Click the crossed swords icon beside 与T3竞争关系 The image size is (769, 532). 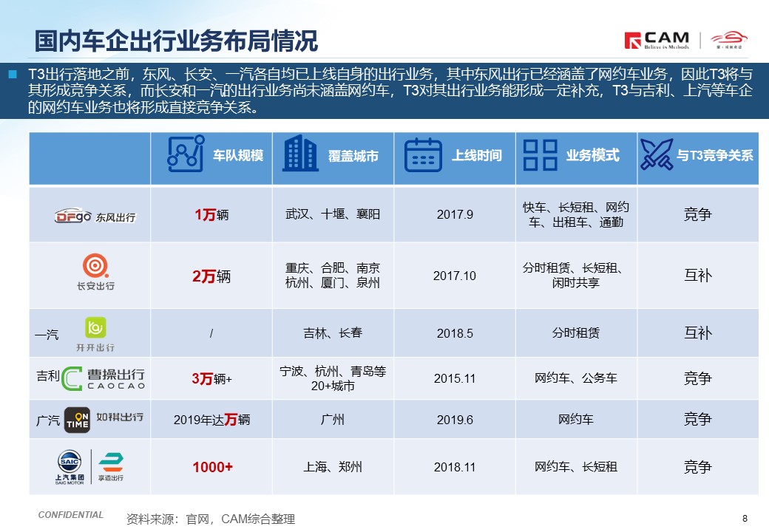click(x=657, y=154)
